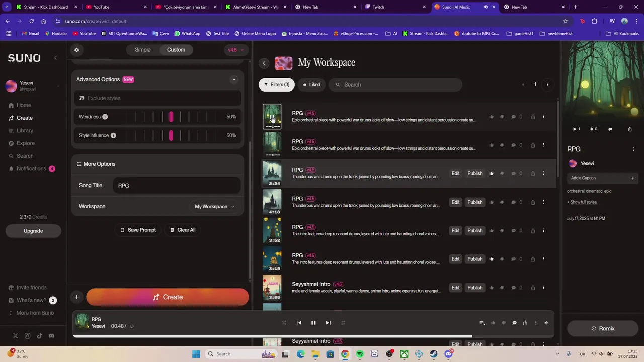Viewport: 644px width, 362px height.
Task: Skip to next track in player
Action: coord(328,323)
